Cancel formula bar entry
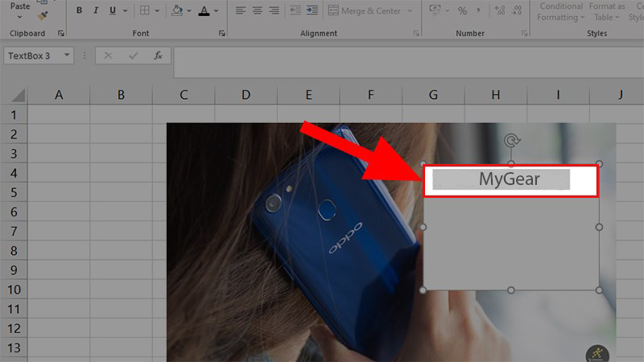Image resolution: width=644 pixels, height=362 pixels. tap(108, 56)
